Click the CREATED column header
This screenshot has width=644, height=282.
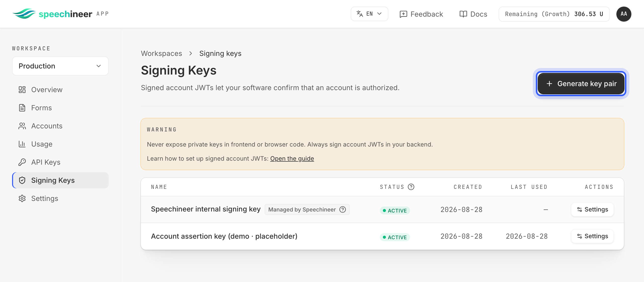(468, 187)
